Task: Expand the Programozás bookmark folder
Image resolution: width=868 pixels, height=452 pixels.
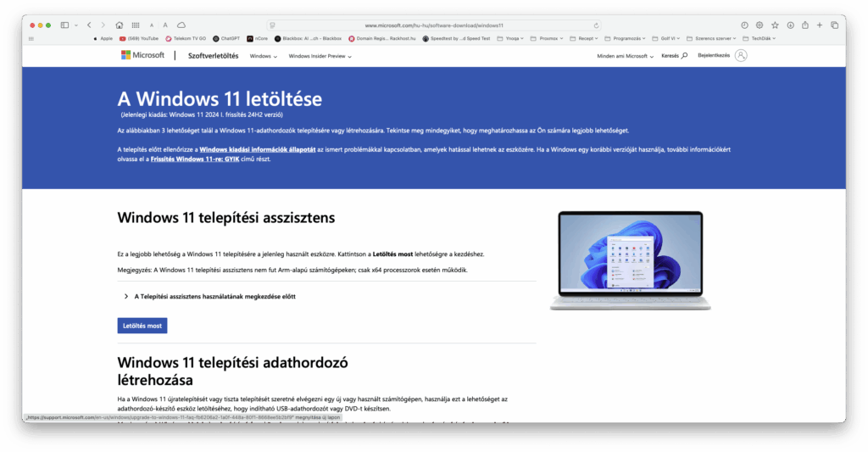Action: pyautogui.click(x=625, y=39)
